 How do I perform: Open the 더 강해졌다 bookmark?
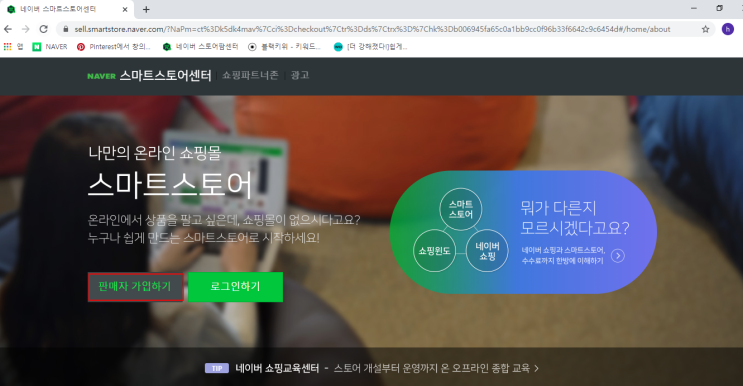click(x=371, y=46)
